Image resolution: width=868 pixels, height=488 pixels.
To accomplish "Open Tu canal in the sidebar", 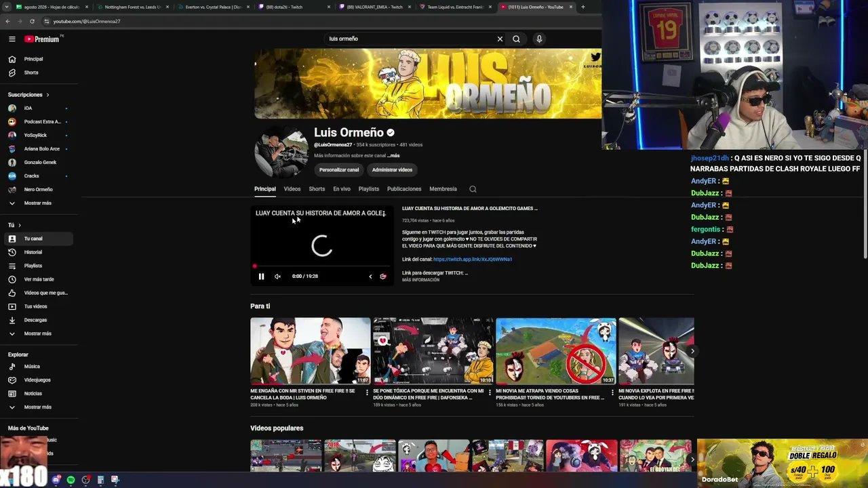I will [x=39, y=239].
